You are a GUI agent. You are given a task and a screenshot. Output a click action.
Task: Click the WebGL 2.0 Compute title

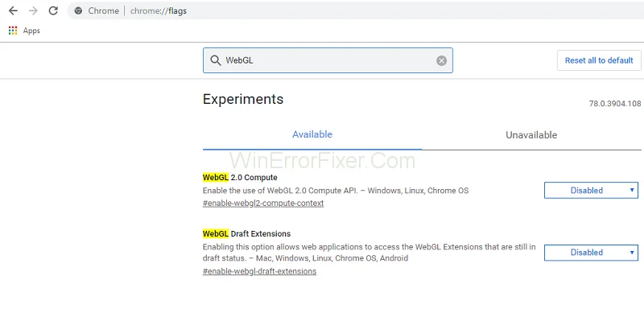(240, 178)
